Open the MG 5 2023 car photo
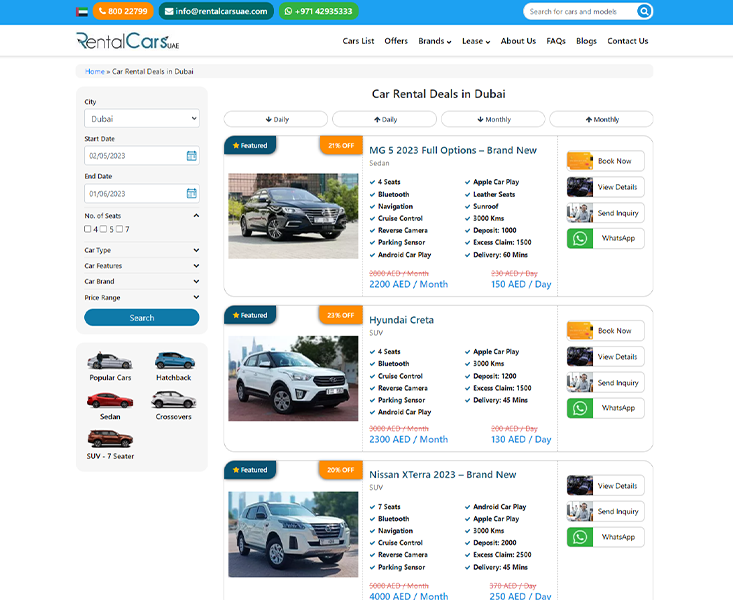Screen dimensions: 733x600 coord(293,216)
